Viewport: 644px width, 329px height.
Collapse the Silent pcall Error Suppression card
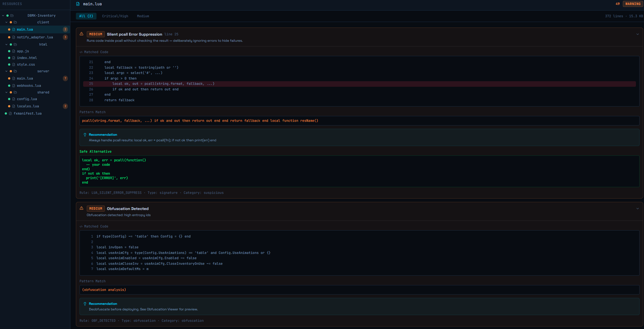(637, 34)
